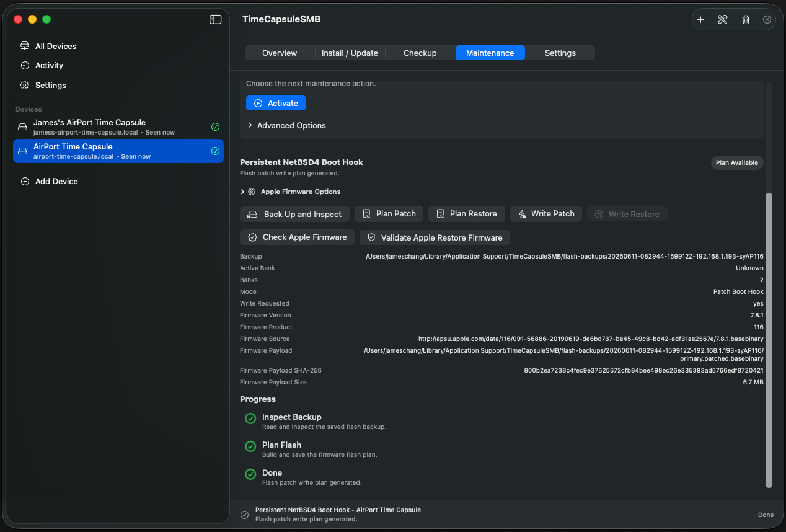
Task: Click the Plan Available badge
Action: point(737,162)
